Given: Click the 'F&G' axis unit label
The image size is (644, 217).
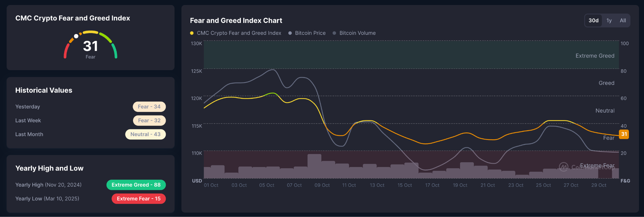Looking at the screenshot, I should (625, 181).
